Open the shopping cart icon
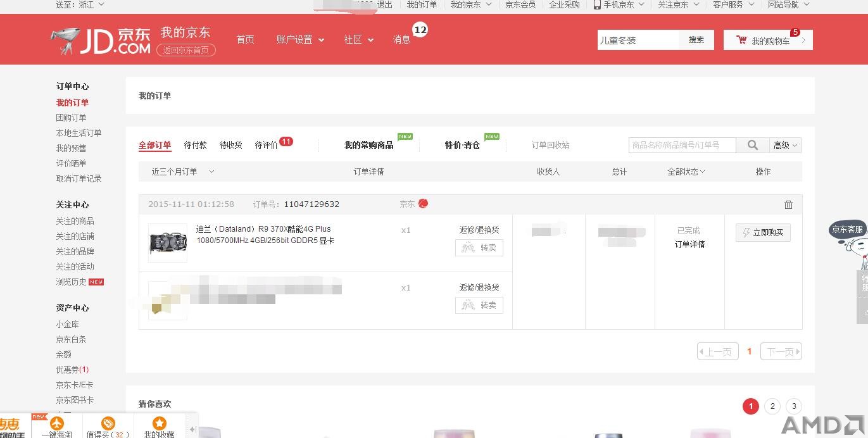868x438 pixels. pyautogui.click(x=741, y=40)
